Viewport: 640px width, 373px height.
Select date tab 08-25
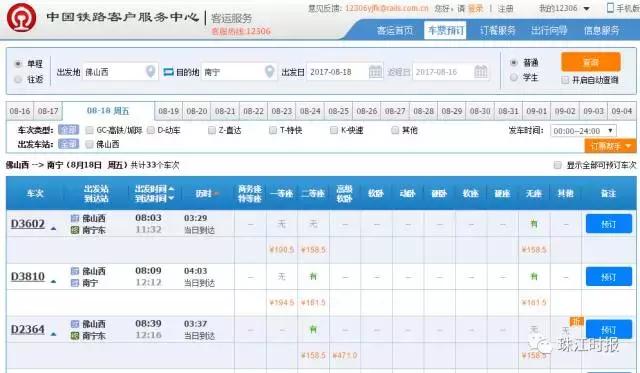click(338, 111)
